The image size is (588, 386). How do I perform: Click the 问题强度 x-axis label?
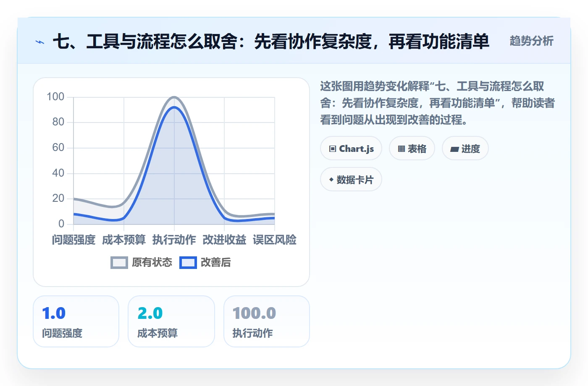point(73,240)
